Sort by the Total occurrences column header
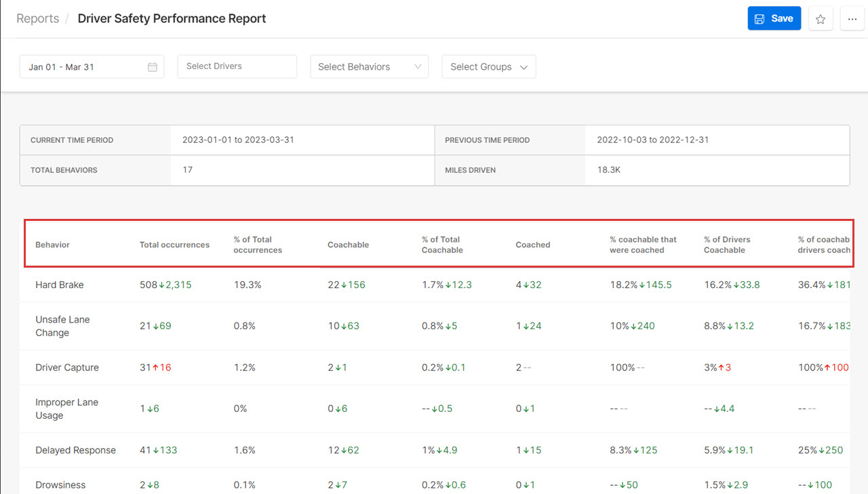 174,244
